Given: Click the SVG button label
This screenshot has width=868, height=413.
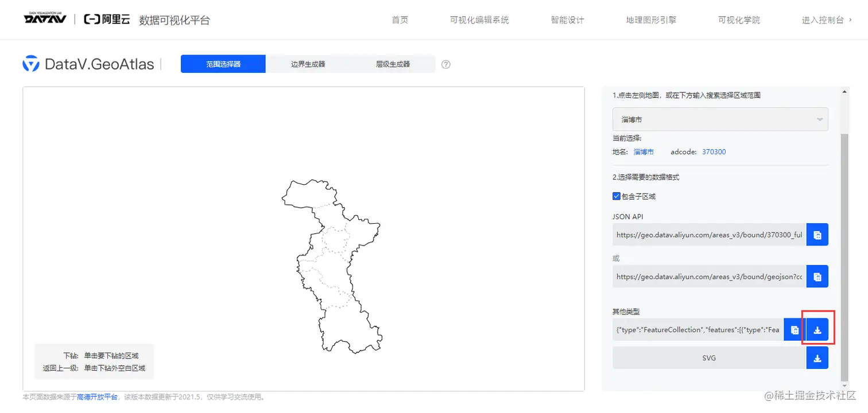Looking at the screenshot, I should (709, 358).
